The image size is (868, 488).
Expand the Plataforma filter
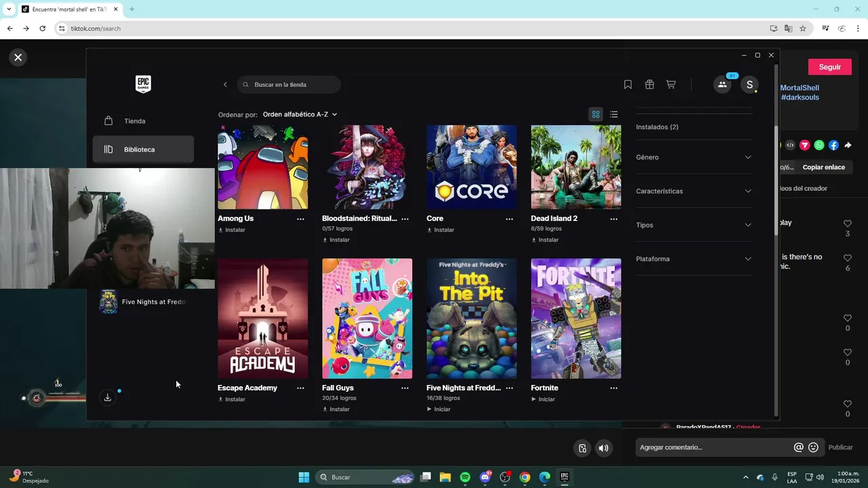pos(694,259)
